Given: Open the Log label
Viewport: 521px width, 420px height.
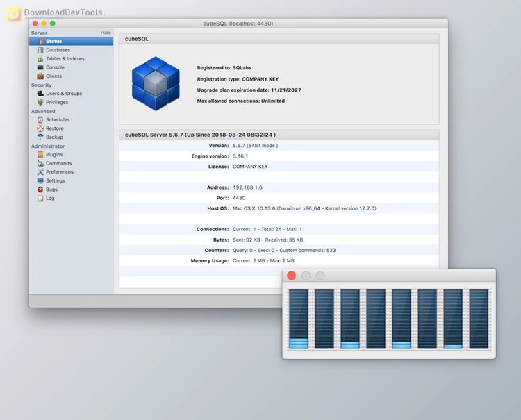Looking at the screenshot, I should click(x=50, y=199).
